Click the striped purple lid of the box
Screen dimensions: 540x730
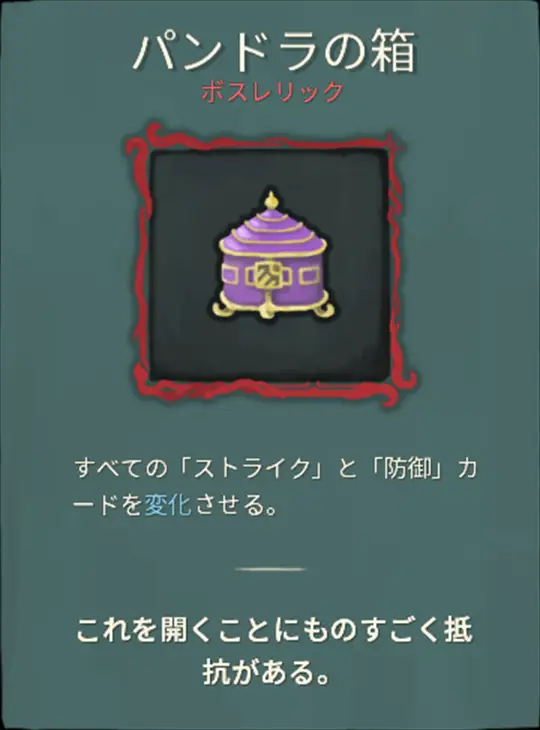[273, 234]
